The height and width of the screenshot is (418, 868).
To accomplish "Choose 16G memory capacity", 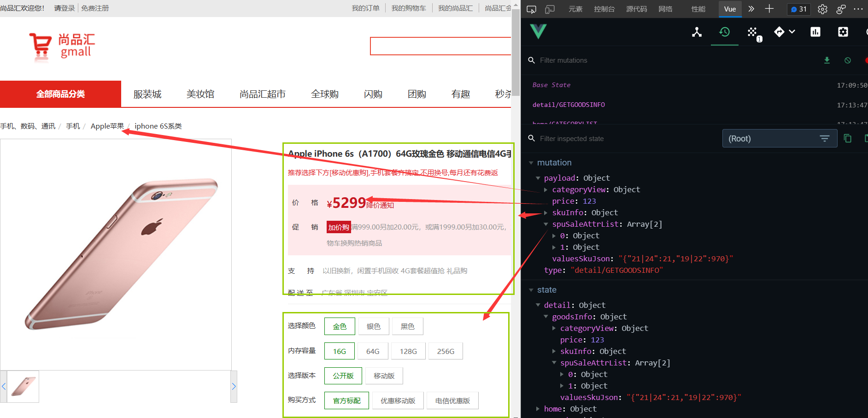I will [x=340, y=351].
